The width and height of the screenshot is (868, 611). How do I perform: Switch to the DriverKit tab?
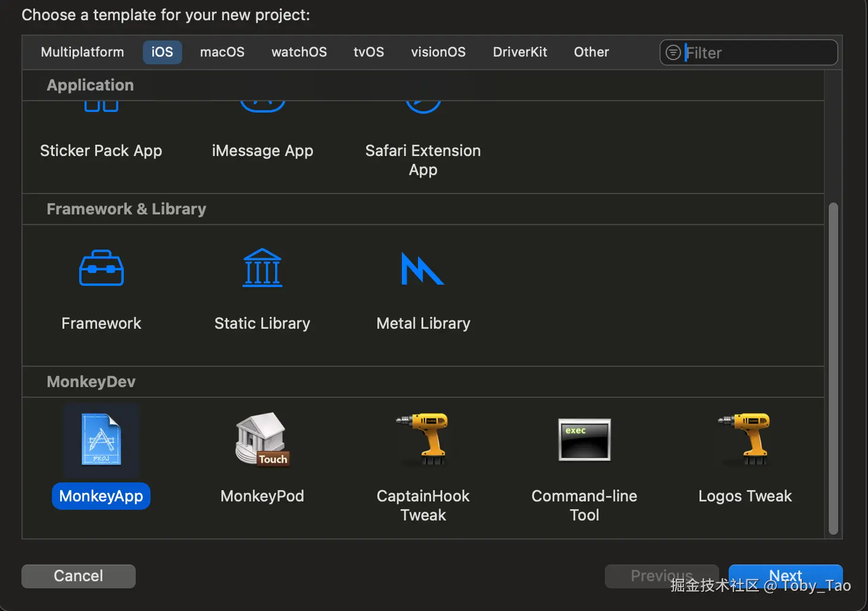[x=520, y=52]
